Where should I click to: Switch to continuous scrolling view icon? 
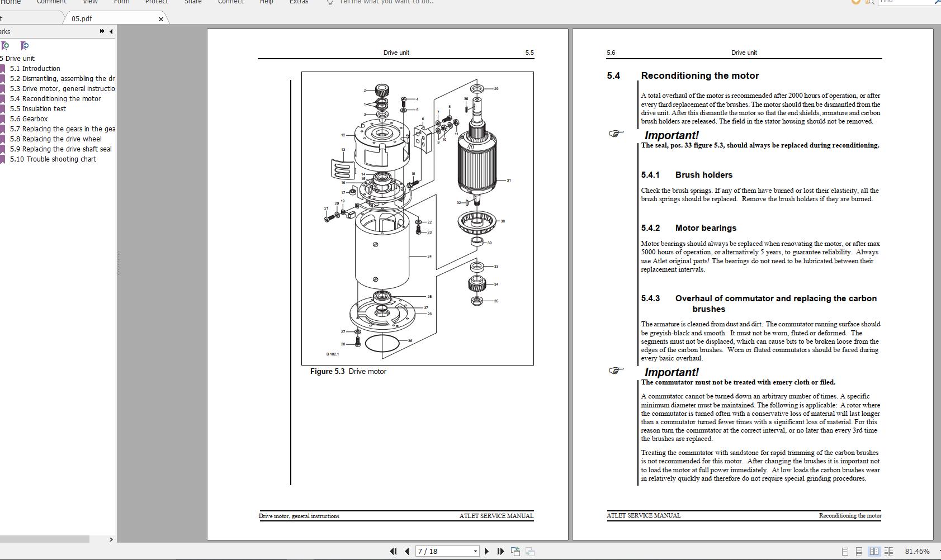click(x=859, y=550)
